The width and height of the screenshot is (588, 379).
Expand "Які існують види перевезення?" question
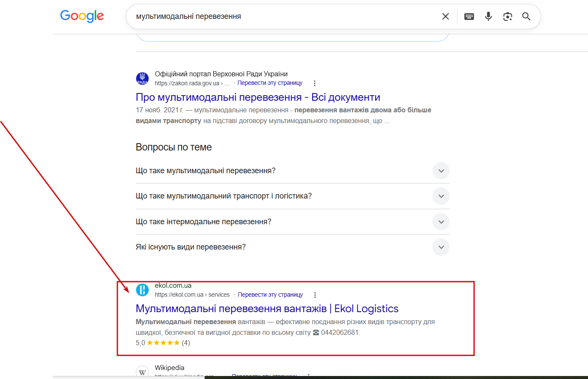[x=293, y=247]
